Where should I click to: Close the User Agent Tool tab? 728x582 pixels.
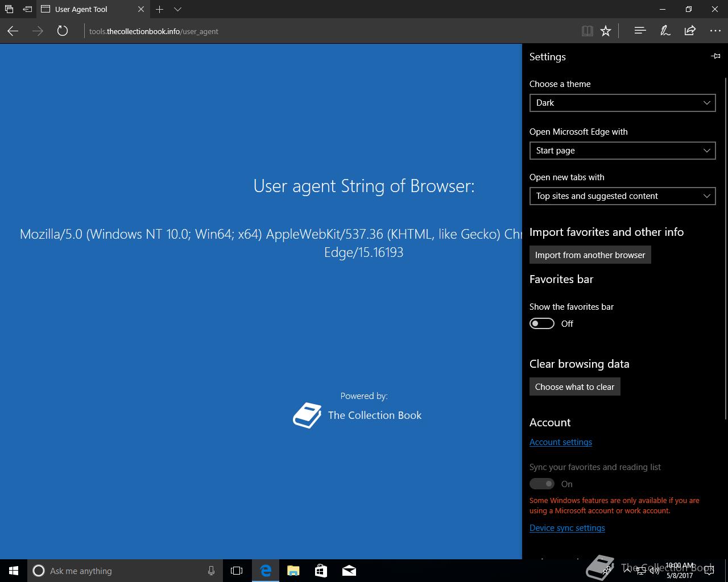pos(141,9)
